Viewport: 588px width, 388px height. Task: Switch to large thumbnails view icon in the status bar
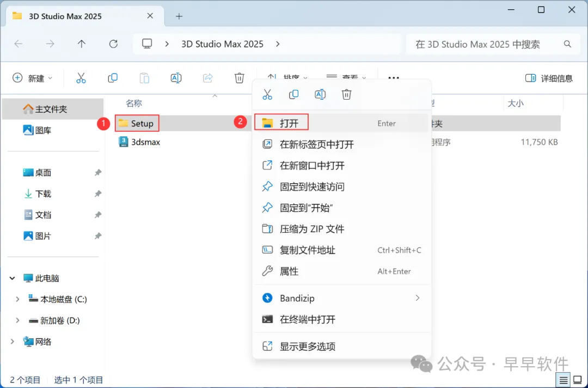pos(578,380)
